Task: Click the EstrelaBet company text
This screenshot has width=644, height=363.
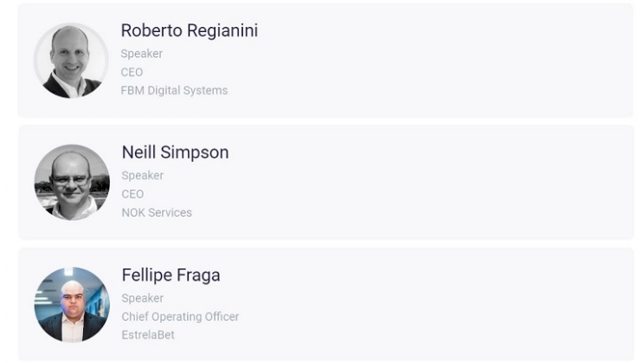Action: (148, 334)
